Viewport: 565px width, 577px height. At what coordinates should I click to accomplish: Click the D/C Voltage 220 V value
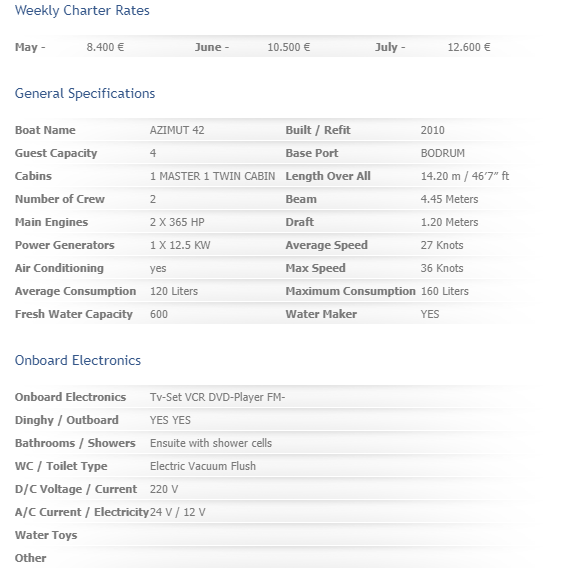tap(164, 489)
